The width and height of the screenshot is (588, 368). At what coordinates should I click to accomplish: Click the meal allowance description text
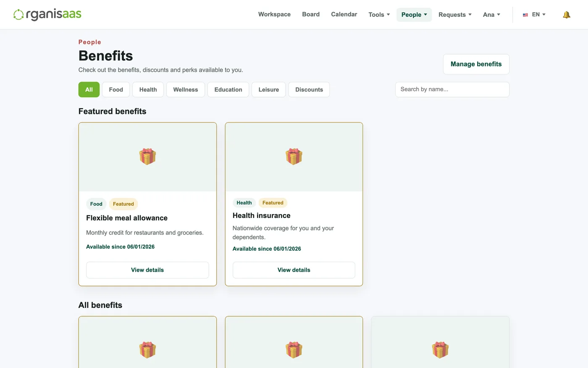(x=145, y=233)
